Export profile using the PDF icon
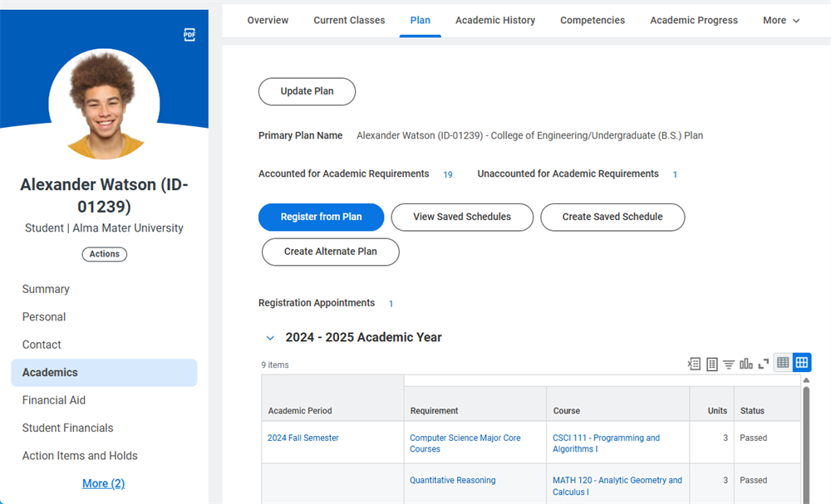Screen dimensions: 831x504 (189, 35)
